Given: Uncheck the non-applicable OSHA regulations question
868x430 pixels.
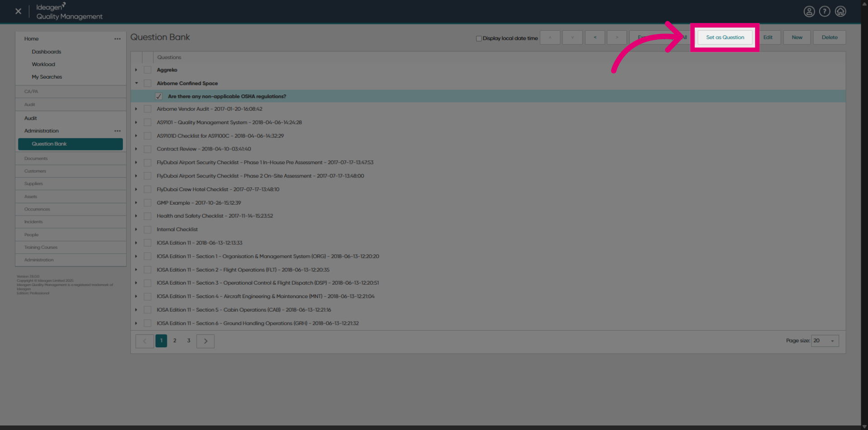Looking at the screenshot, I should tap(159, 96).
